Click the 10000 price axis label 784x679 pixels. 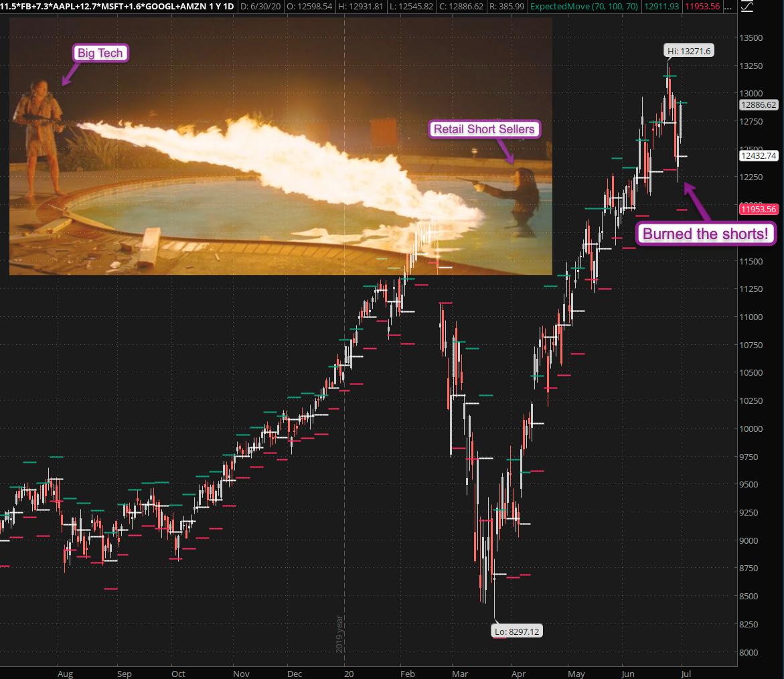(x=751, y=429)
